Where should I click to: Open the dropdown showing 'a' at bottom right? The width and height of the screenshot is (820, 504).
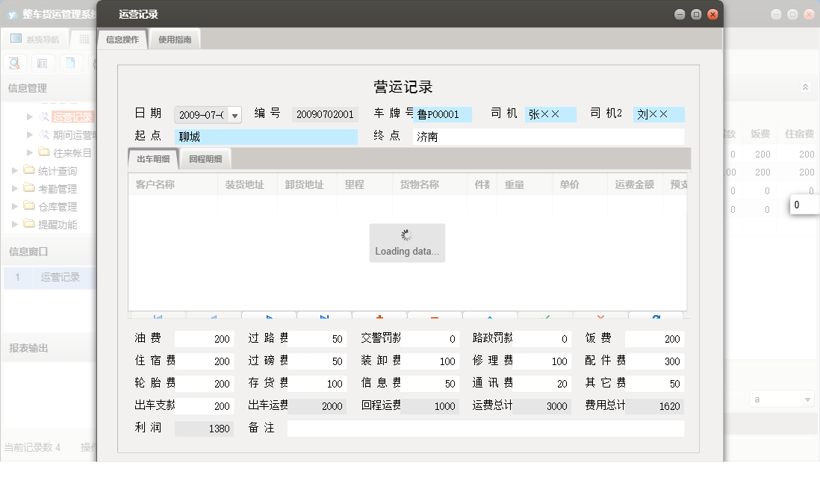click(x=808, y=399)
